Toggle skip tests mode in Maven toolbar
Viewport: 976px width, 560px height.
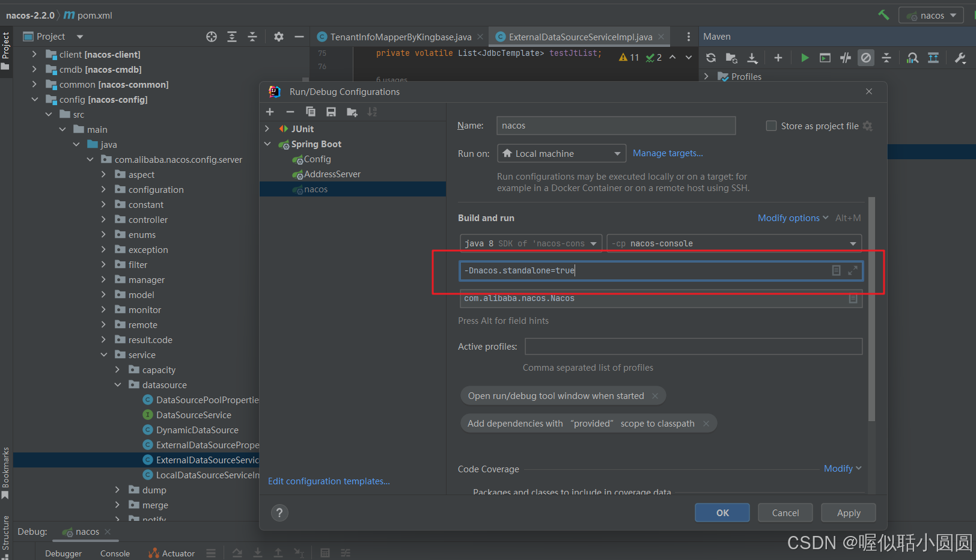(x=866, y=58)
